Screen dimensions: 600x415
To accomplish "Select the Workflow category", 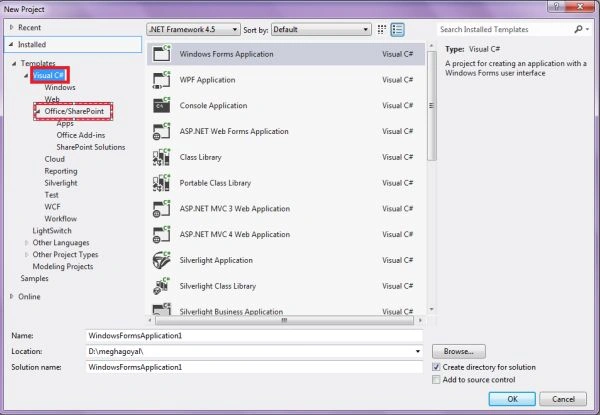I will coord(60,219).
